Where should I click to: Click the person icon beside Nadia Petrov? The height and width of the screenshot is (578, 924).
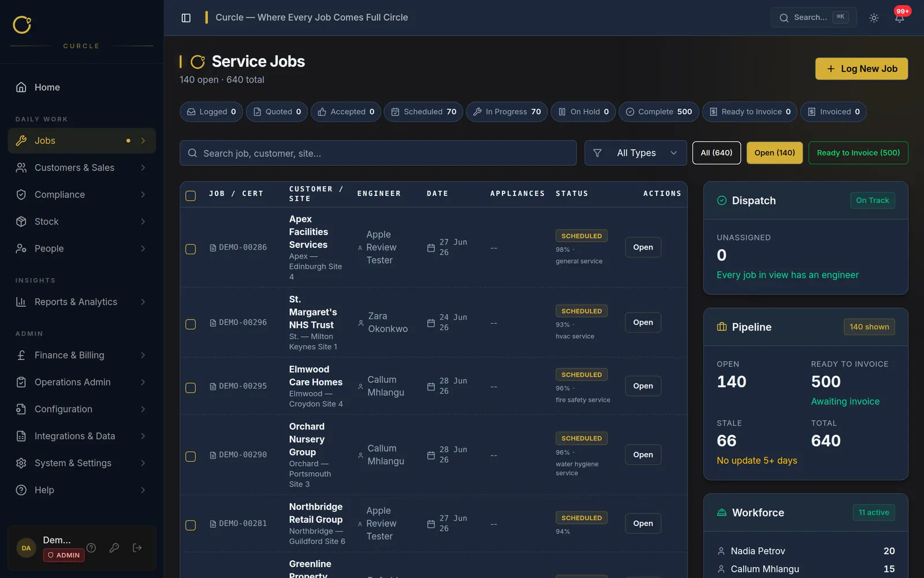(721, 551)
